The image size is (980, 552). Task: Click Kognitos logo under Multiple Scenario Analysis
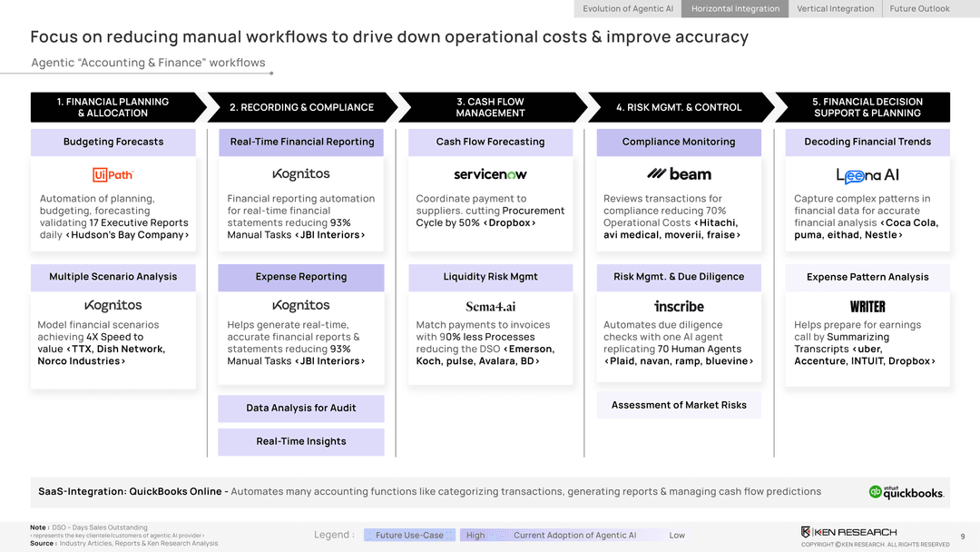point(113,306)
